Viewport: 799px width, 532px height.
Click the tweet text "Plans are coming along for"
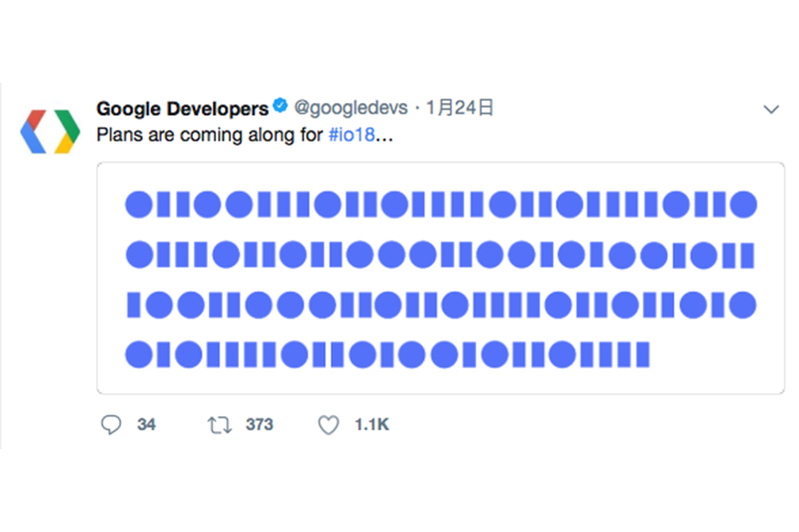tap(210, 134)
